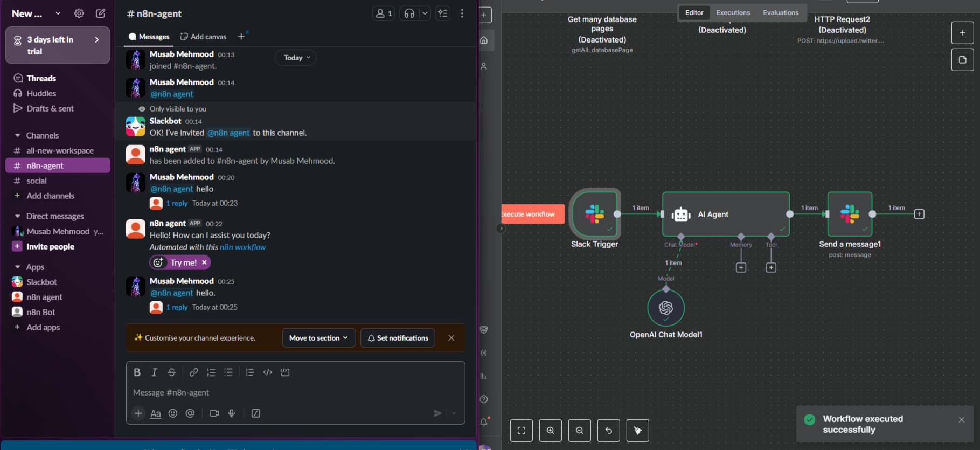Click the fit-to-view canvas icon
Screen dimensions: 980x450
pos(521,431)
